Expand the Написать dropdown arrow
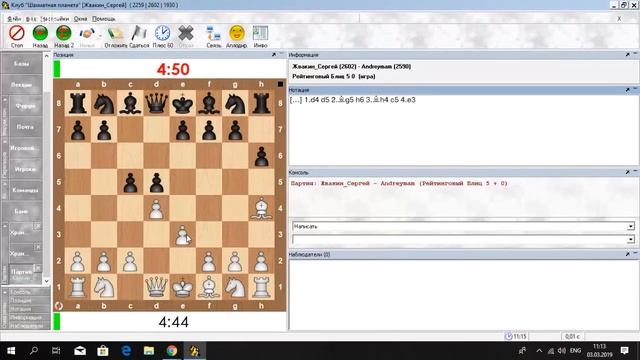This screenshot has width=640, height=360. [x=631, y=226]
